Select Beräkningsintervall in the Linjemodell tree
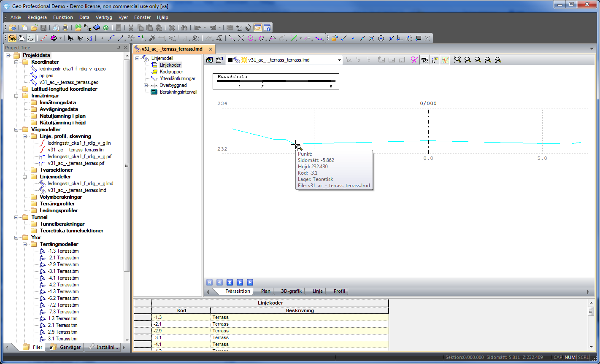Viewport: 600px width, 364px height. (x=178, y=92)
